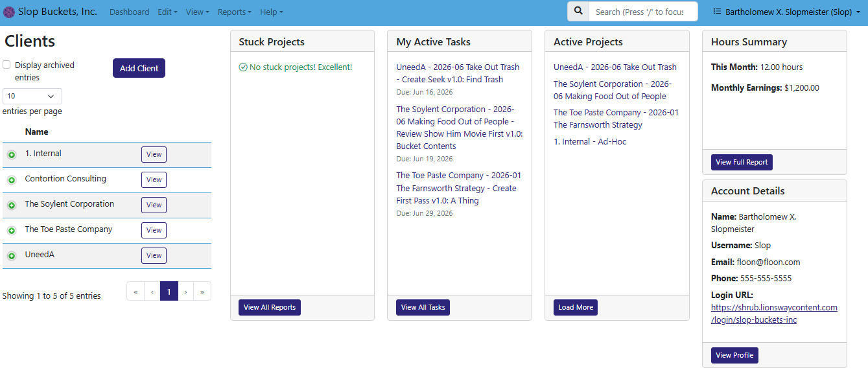Click the Slop Buckets, Inc. brand name

pos(58,12)
